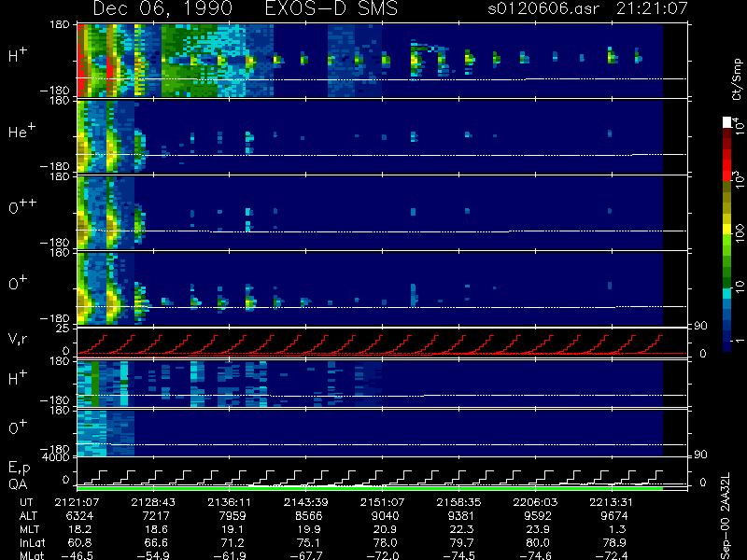747x560 pixels.
Task: Click the MLat value "-72.0"
Action: coord(382,555)
